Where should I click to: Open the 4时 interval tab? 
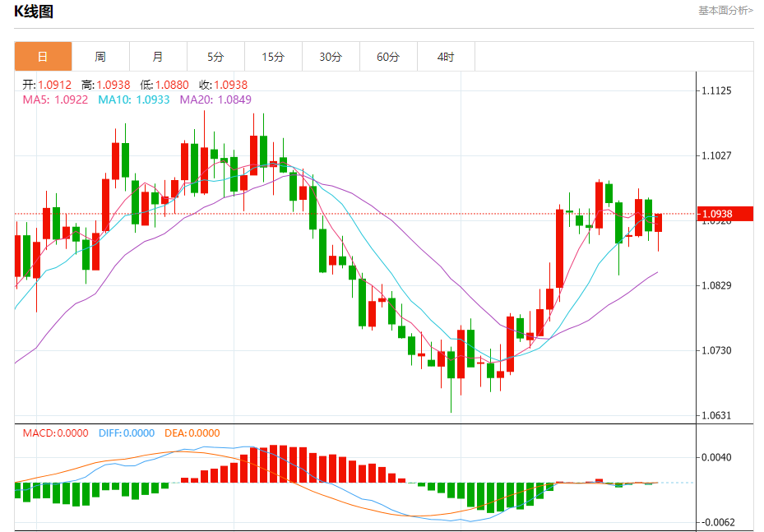tap(446, 57)
